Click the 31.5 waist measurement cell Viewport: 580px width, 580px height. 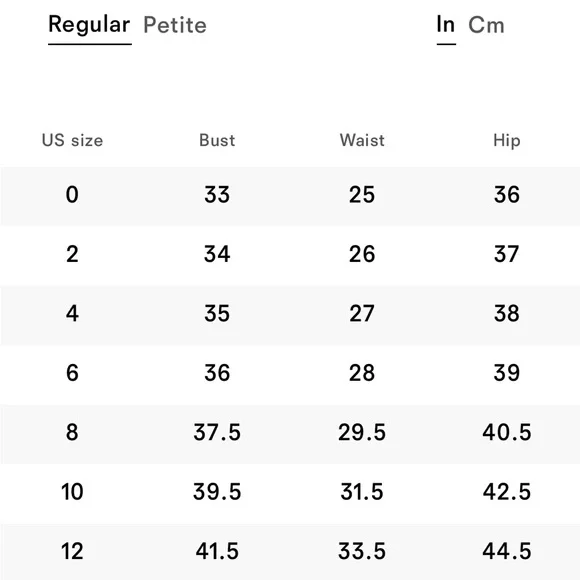tap(362, 492)
